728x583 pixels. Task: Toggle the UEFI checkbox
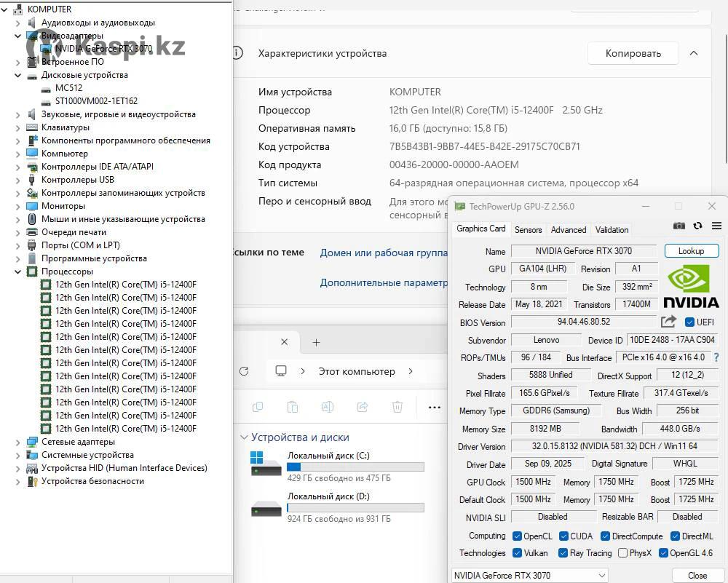(x=690, y=322)
